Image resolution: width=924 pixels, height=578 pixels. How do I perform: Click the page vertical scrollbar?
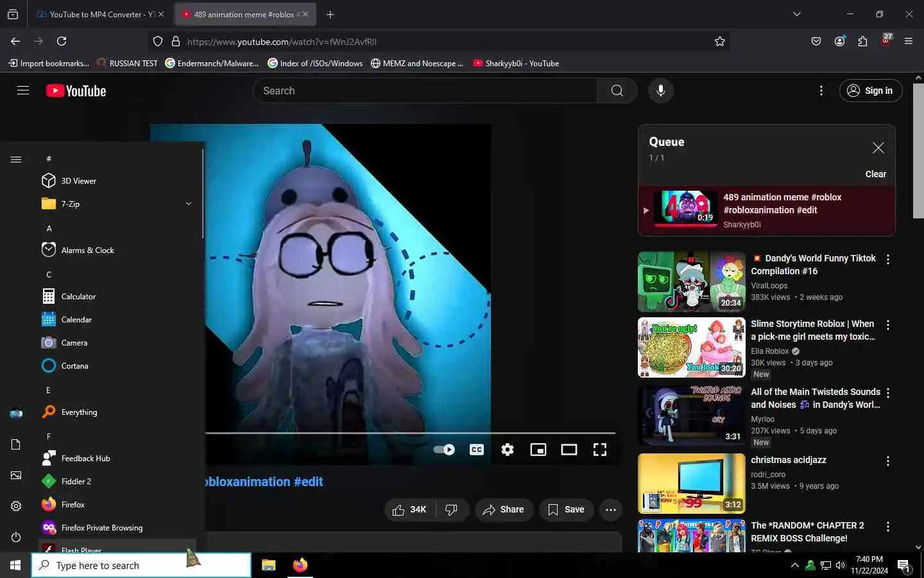point(918,151)
